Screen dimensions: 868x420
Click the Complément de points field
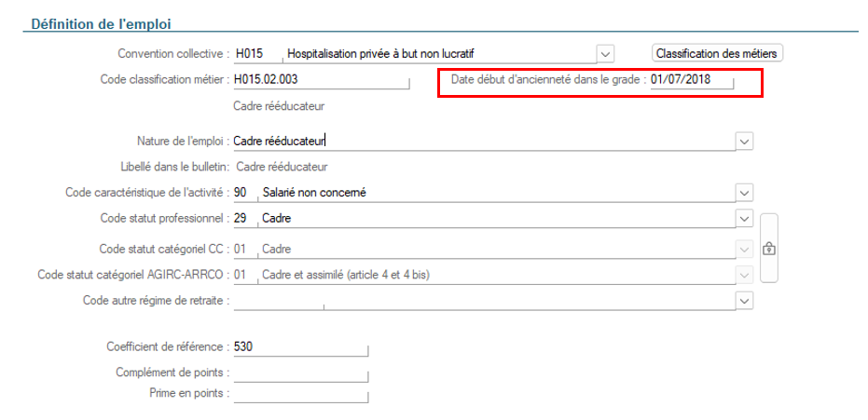(x=300, y=373)
